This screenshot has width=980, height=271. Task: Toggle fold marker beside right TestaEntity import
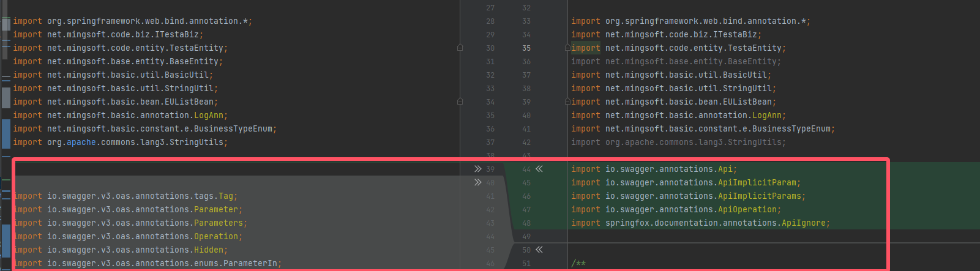click(567, 48)
